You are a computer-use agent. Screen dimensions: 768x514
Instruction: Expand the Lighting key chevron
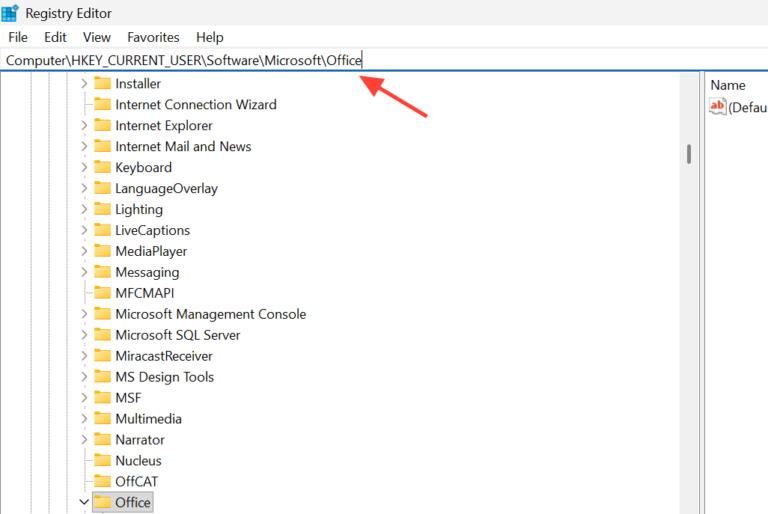click(84, 210)
